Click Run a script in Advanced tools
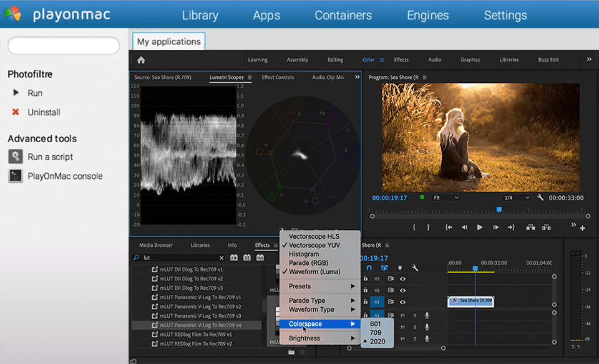599x364 pixels. coord(50,156)
